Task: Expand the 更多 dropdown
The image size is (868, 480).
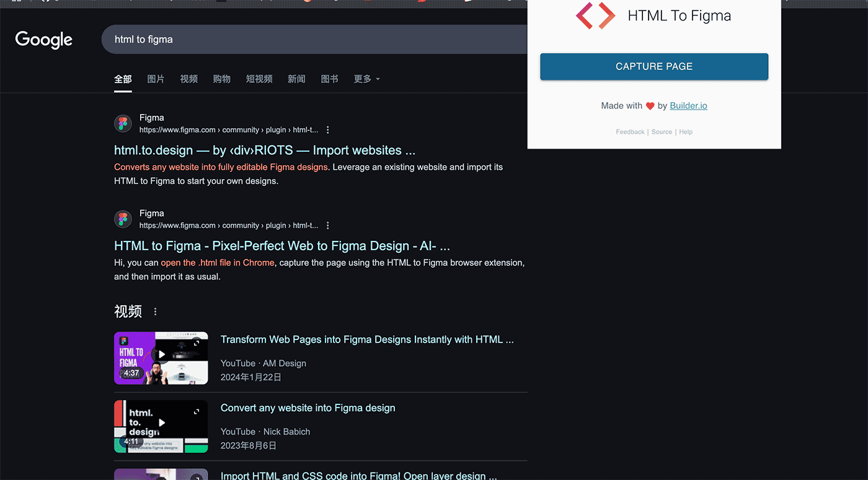Action: click(x=366, y=79)
